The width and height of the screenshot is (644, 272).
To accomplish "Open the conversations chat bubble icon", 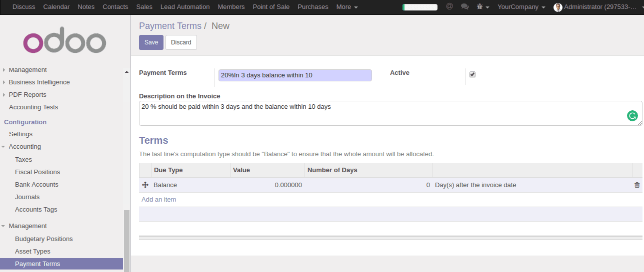I will click(464, 6).
